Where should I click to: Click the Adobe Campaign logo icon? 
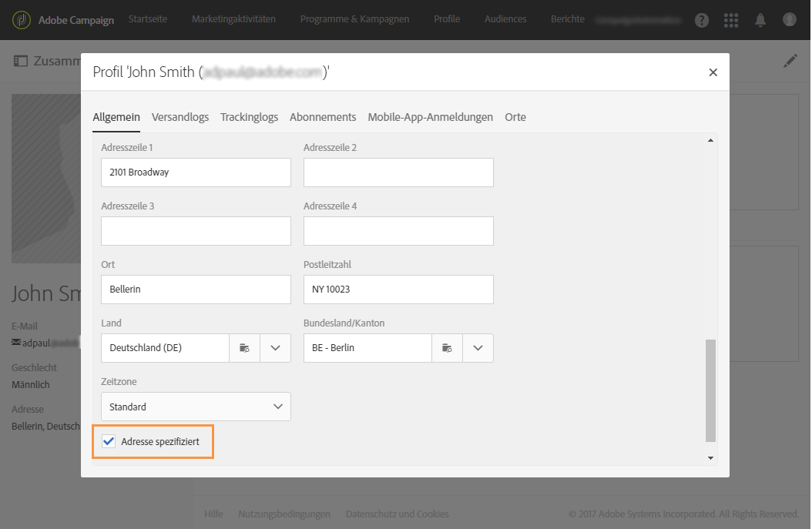point(22,19)
